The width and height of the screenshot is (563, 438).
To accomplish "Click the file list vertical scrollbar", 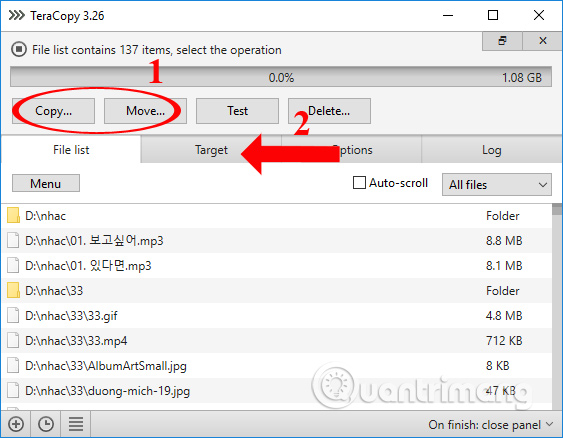I will click(x=557, y=306).
